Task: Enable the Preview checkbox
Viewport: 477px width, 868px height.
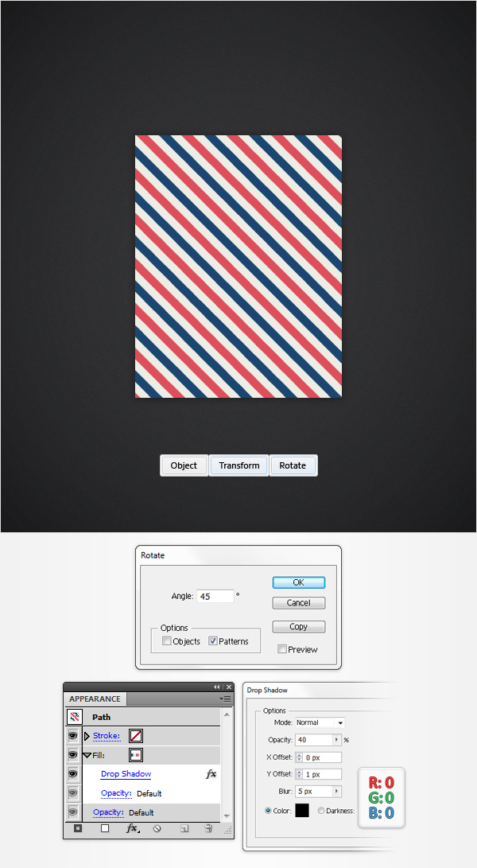Action: point(282,649)
